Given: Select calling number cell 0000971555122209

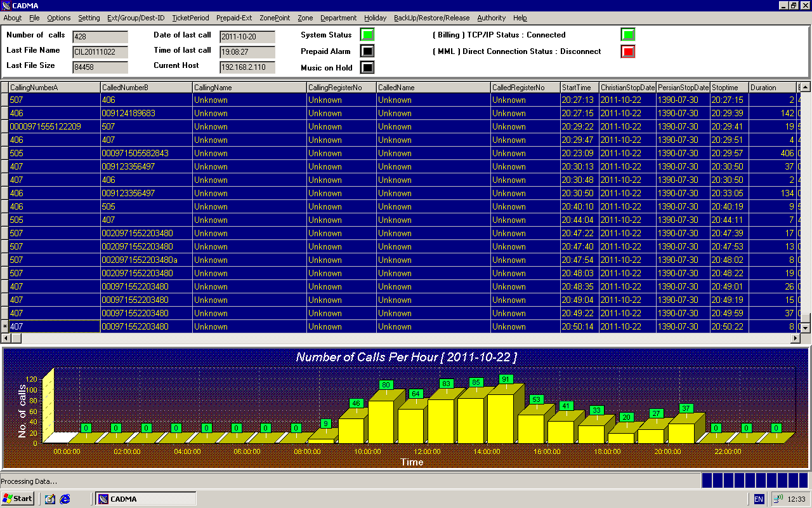Looking at the screenshot, I should click(54, 126).
